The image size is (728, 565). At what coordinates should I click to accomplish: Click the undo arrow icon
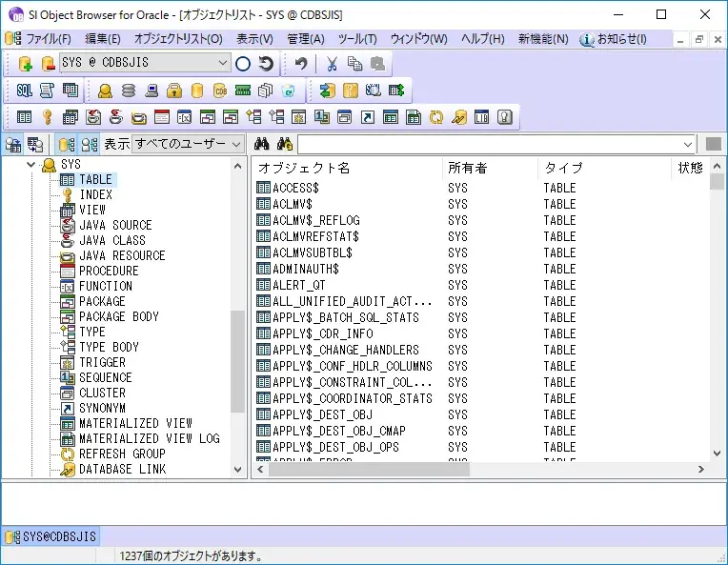[x=301, y=64]
